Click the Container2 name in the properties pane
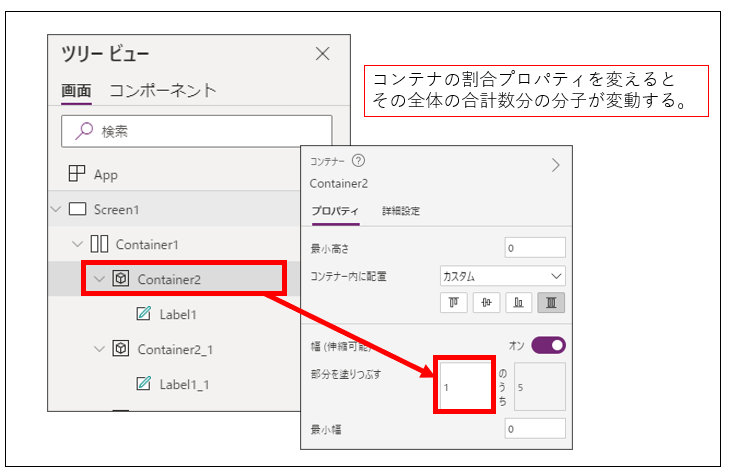Image resolution: width=730 pixels, height=474 pixels. pos(338,183)
